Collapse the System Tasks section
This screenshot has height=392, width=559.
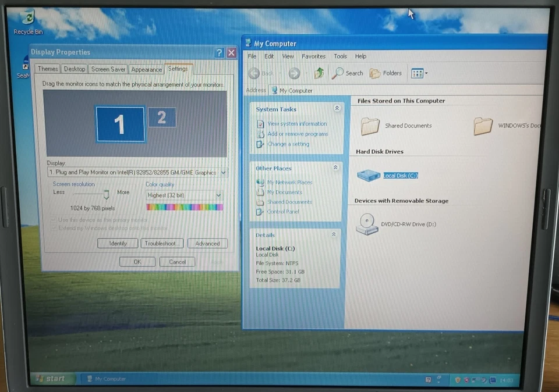pos(337,108)
